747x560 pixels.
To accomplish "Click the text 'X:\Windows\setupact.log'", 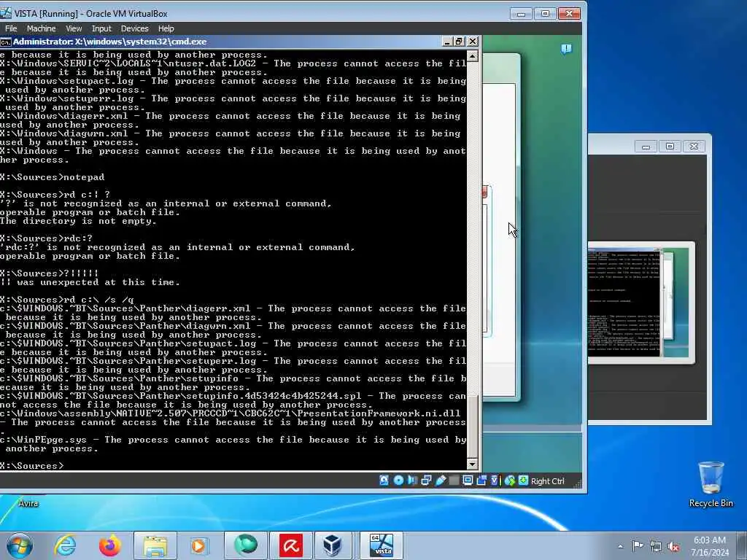I will coord(66,81).
